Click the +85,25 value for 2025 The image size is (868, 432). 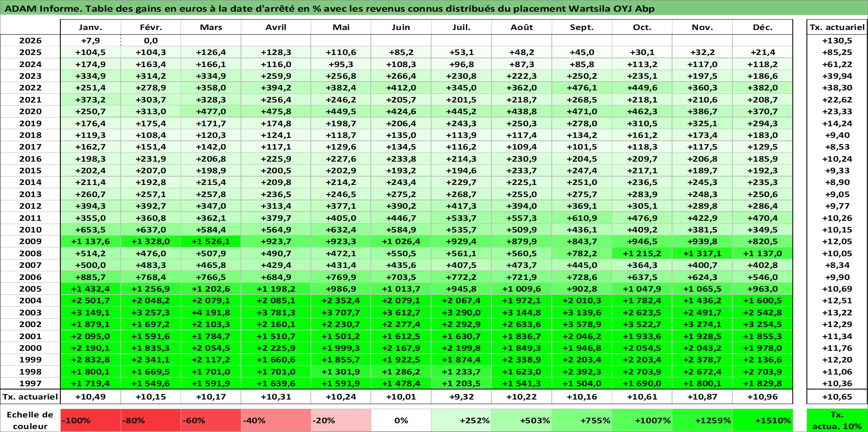(x=837, y=52)
